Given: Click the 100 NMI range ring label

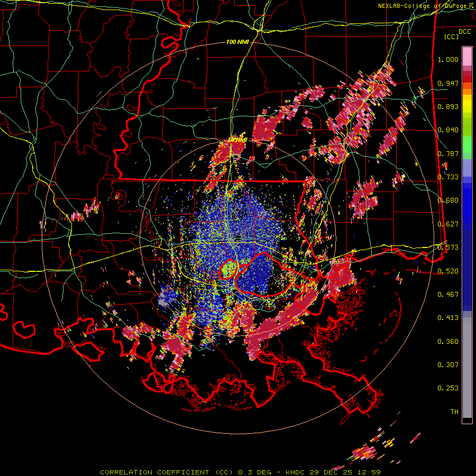Looking at the screenshot, I should [x=237, y=42].
